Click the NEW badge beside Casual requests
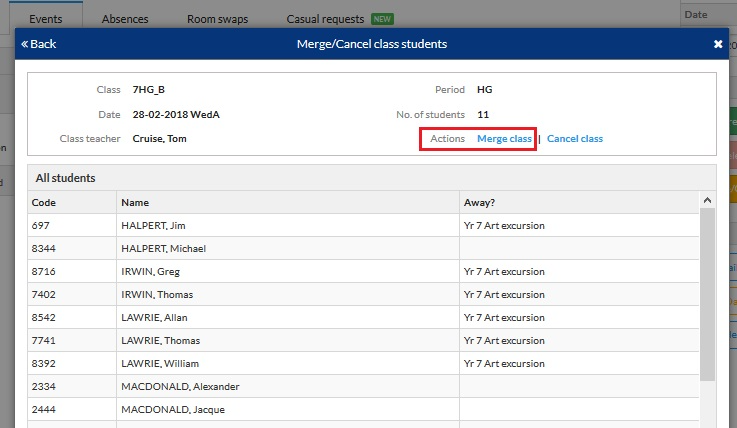The height and width of the screenshot is (428, 737). 382,19
